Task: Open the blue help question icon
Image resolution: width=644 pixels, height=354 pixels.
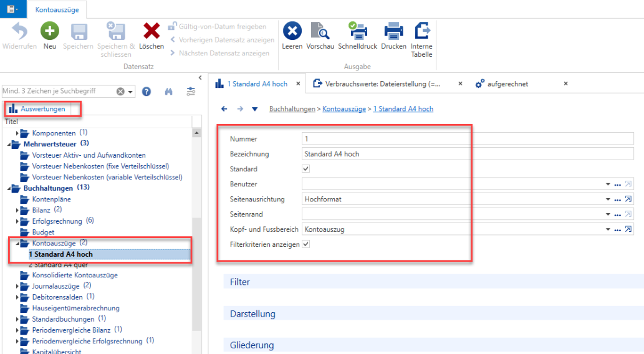Action: 147,92
